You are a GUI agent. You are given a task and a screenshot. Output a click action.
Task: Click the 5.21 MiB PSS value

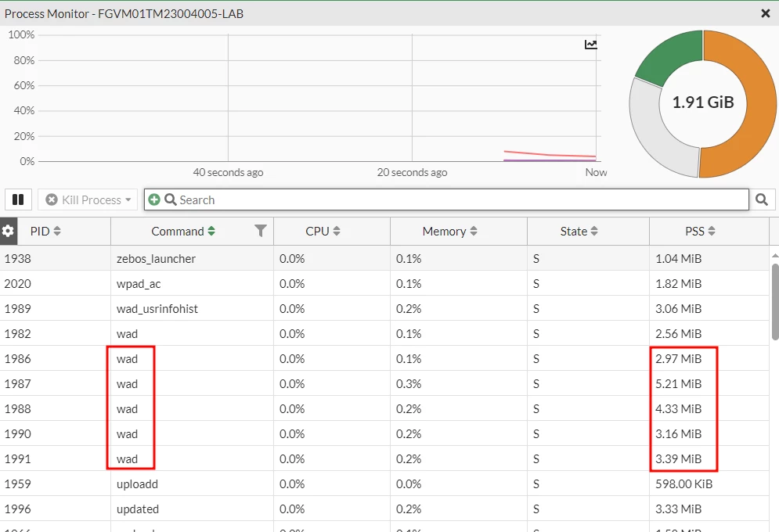tap(678, 383)
